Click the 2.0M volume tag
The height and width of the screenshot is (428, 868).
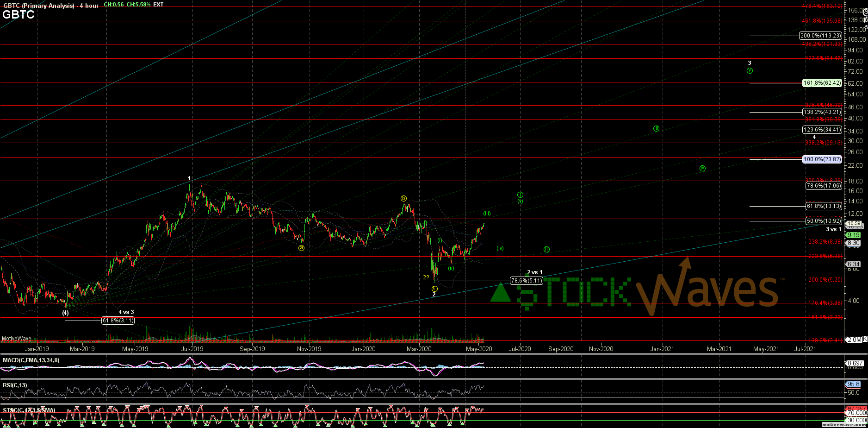[854, 340]
